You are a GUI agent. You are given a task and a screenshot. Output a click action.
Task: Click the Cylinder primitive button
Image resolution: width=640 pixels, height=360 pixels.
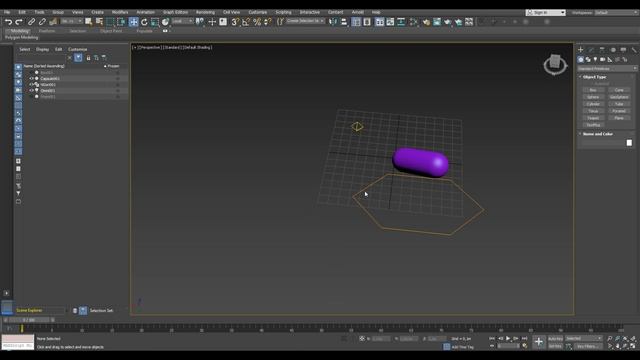[x=593, y=104]
